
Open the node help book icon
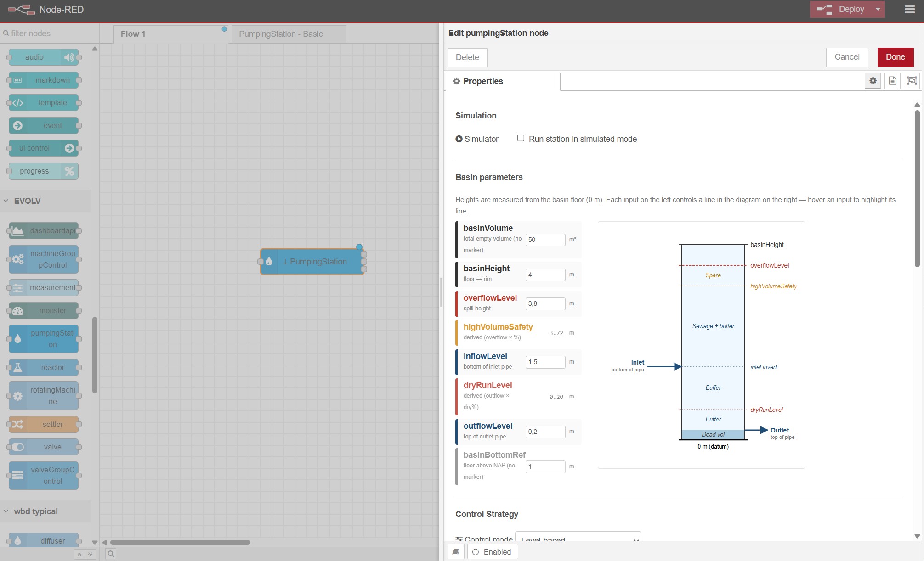[x=456, y=552]
